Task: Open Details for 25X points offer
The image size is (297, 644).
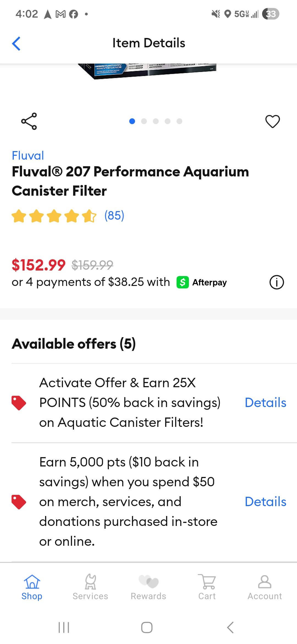Action: pos(265,403)
